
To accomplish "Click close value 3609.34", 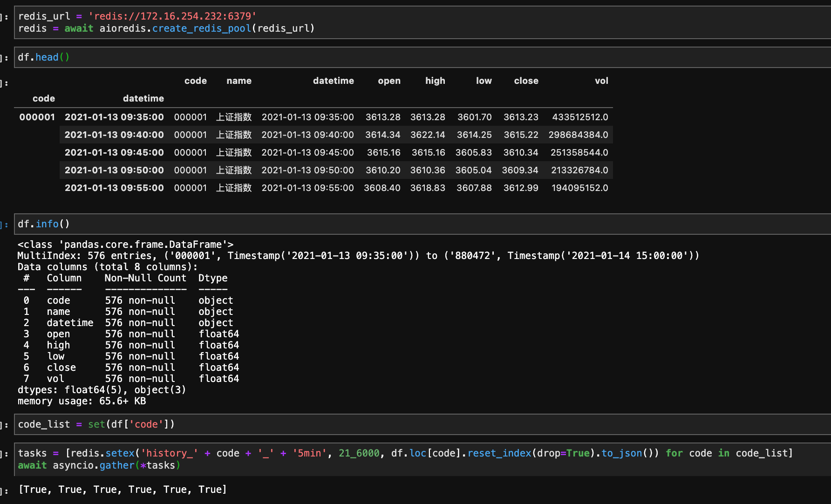I will [x=520, y=170].
